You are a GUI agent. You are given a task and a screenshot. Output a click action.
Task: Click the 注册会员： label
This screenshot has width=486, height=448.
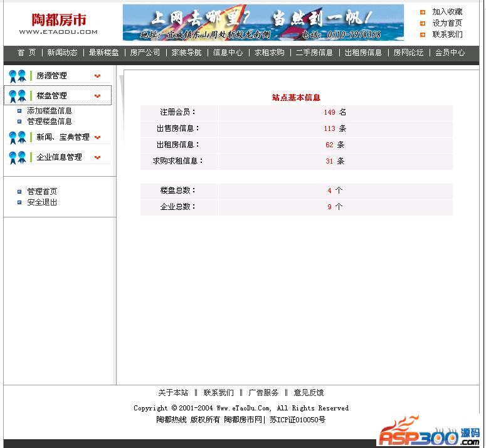click(x=178, y=112)
